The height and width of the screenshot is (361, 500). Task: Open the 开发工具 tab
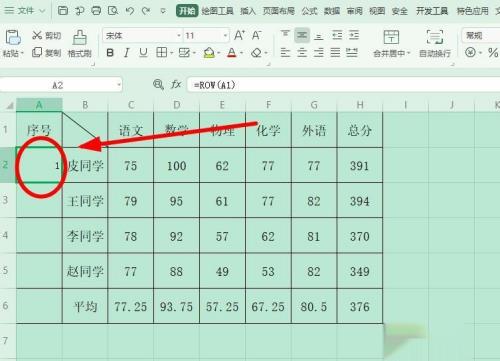432,11
